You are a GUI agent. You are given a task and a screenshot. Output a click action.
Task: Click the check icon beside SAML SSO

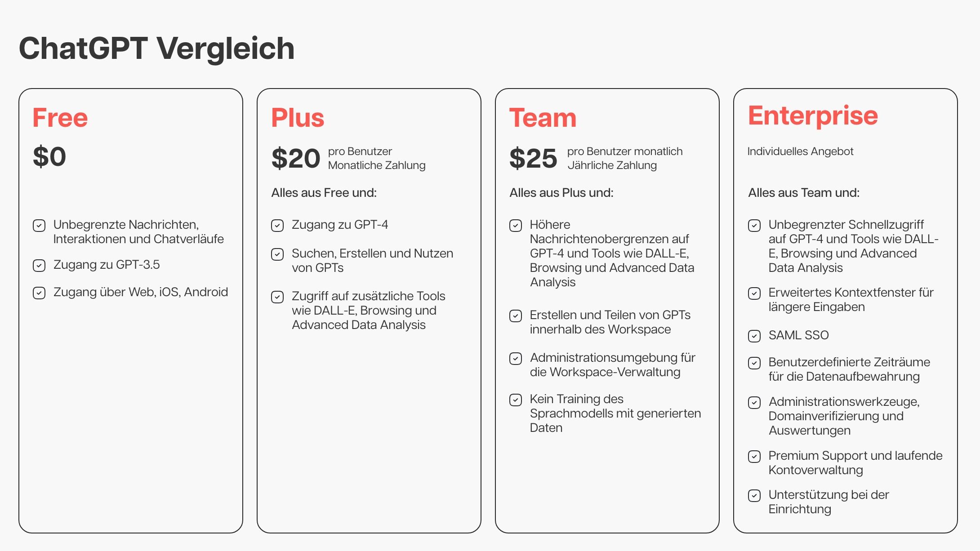click(754, 336)
